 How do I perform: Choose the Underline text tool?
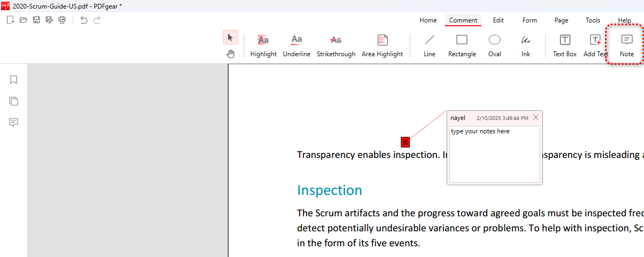tap(296, 45)
